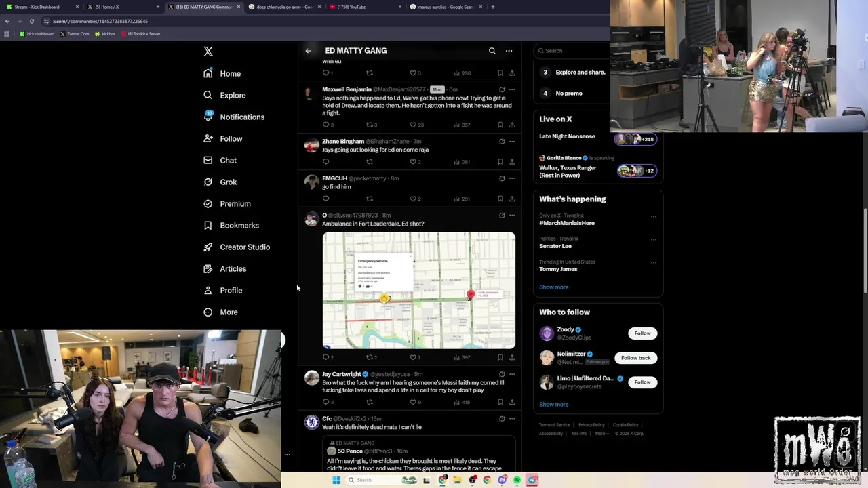868x488 pixels.
Task: Open the Fort Lauderdale ambulance map image
Action: [x=418, y=290]
